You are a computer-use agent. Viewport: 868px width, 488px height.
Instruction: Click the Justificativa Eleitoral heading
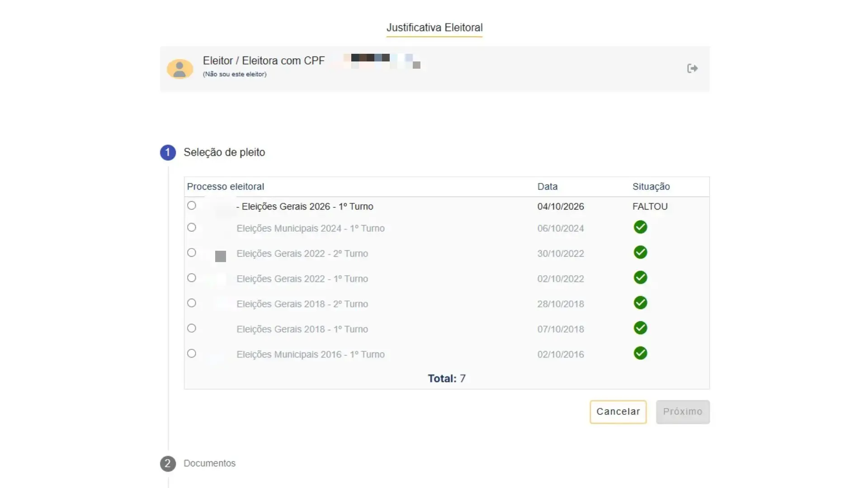pyautogui.click(x=434, y=28)
